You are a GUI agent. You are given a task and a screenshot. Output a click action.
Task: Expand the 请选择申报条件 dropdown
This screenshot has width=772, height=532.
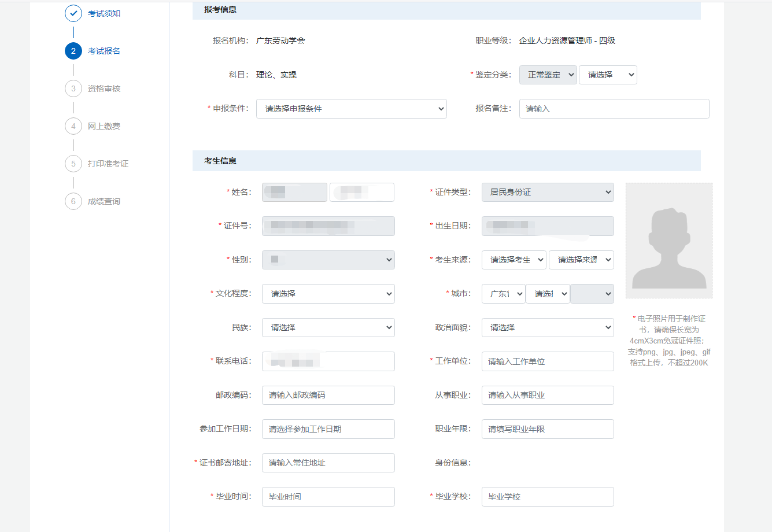tap(352, 109)
